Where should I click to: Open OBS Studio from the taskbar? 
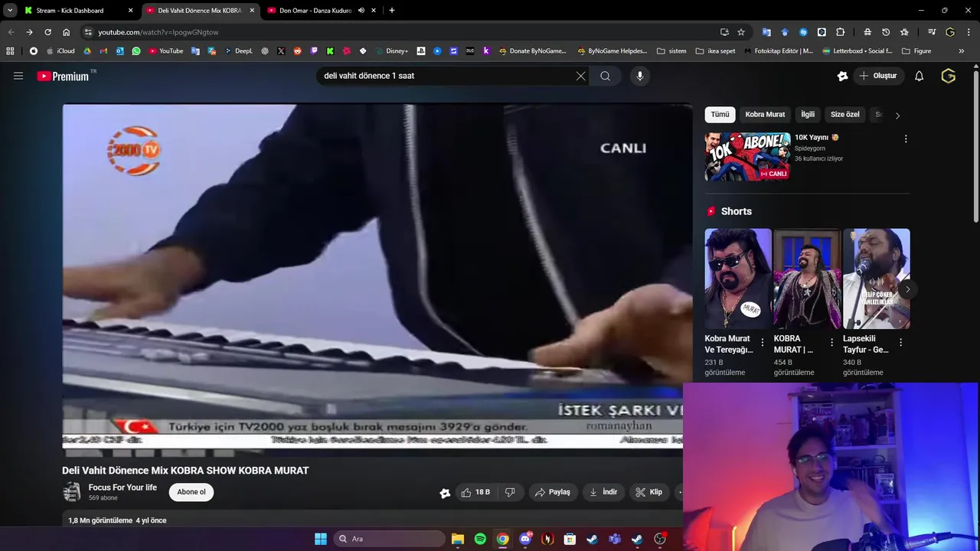click(660, 539)
